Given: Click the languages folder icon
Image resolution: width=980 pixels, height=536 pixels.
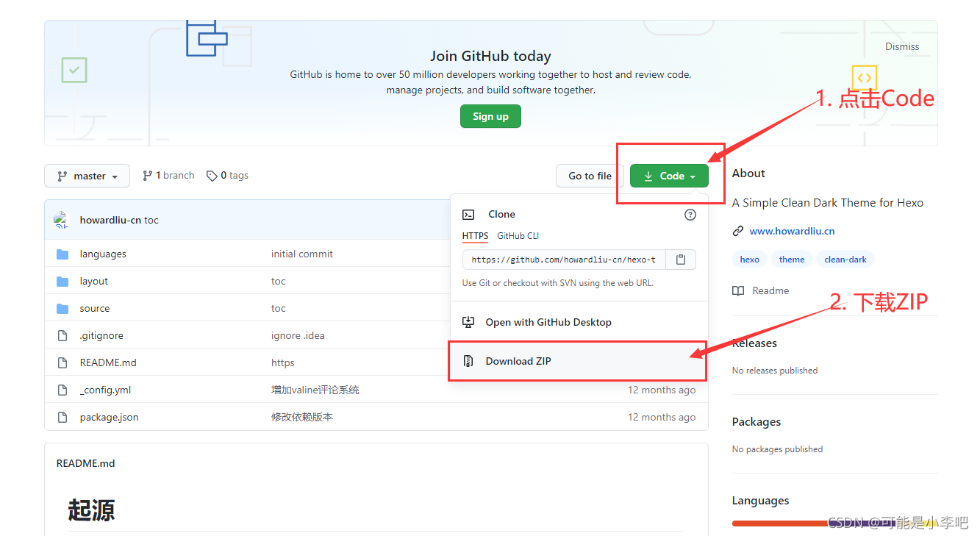Looking at the screenshot, I should (x=62, y=254).
